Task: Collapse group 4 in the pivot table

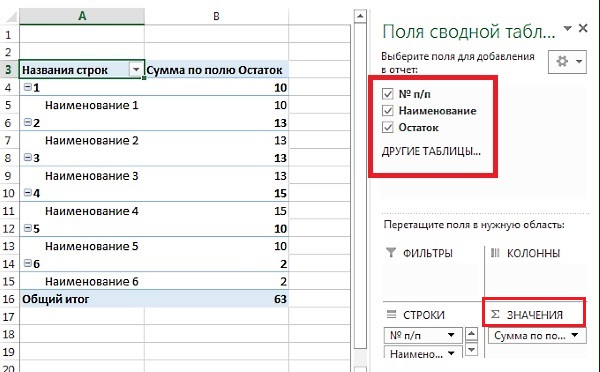Action: [28, 193]
